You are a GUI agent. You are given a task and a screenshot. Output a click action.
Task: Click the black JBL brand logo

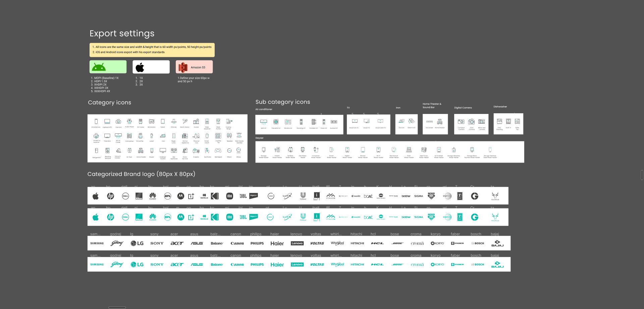click(243, 196)
